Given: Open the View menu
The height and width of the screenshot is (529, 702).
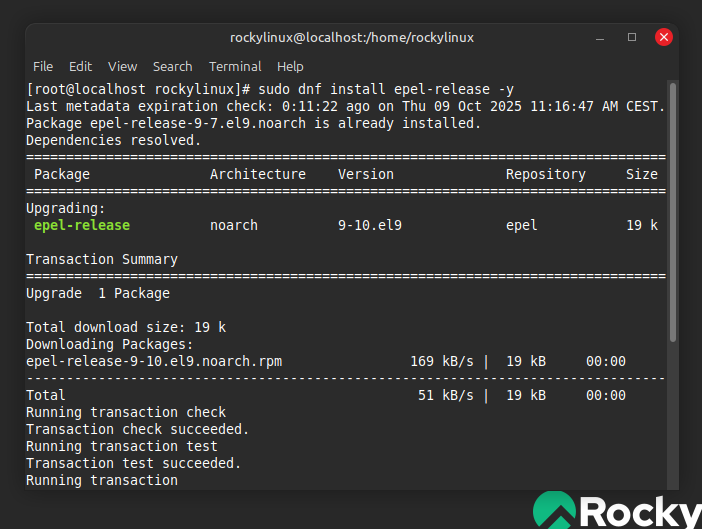Looking at the screenshot, I should tap(122, 66).
